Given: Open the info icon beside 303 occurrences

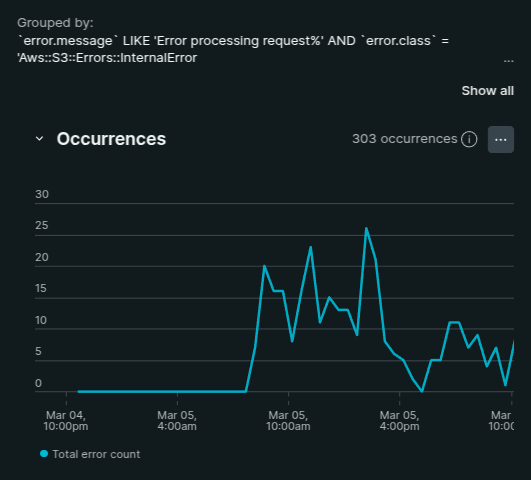Looking at the screenshot, I should [x=469, y=139].
